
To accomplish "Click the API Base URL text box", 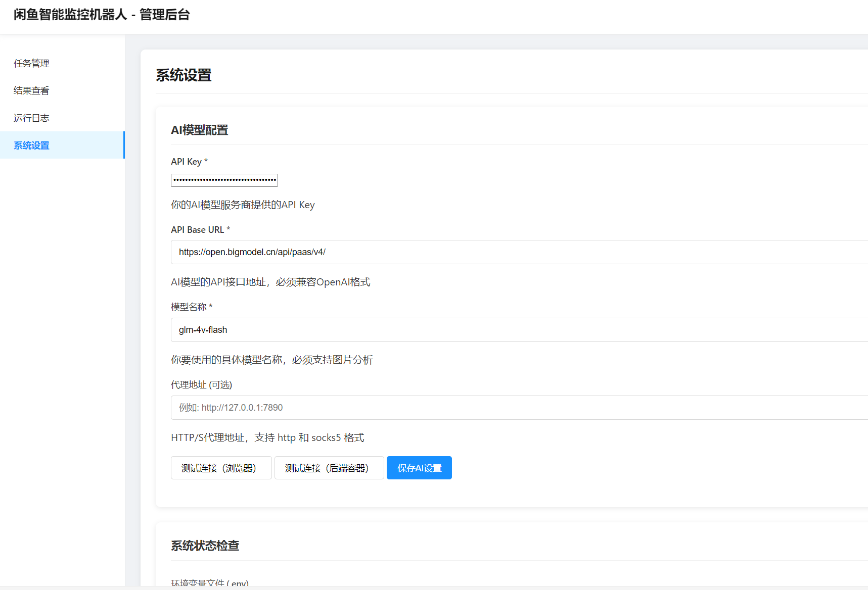I will (354, 252).
